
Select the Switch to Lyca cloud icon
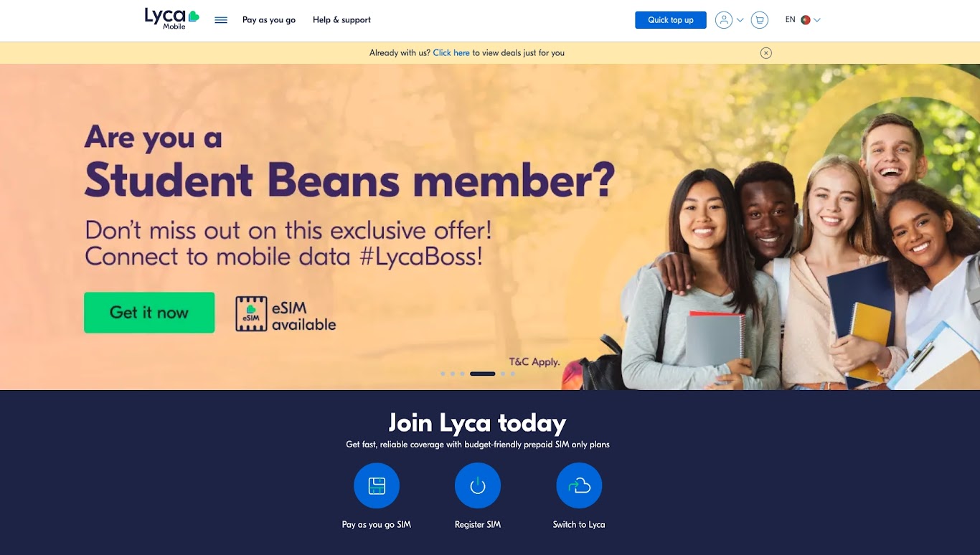pyautogui.click(x=579, y=486)
